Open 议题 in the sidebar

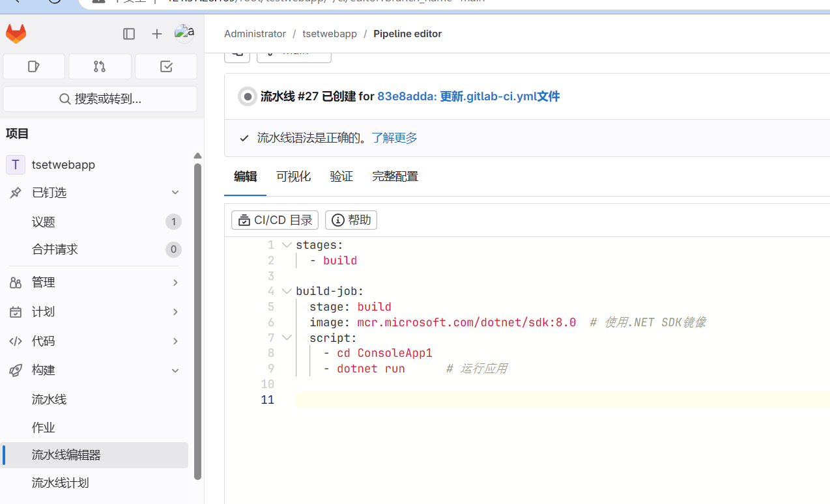click(x=95, y=222)
